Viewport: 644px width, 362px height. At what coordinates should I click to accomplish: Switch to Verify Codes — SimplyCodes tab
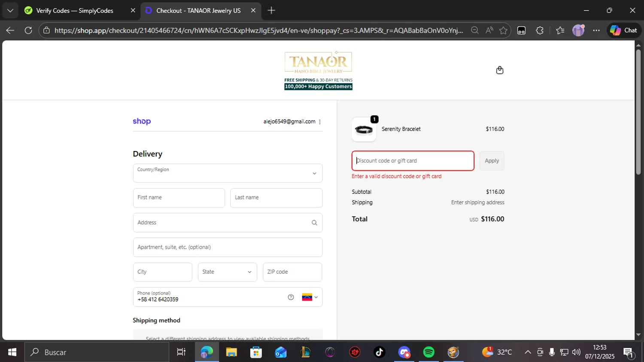pos(75,11)
